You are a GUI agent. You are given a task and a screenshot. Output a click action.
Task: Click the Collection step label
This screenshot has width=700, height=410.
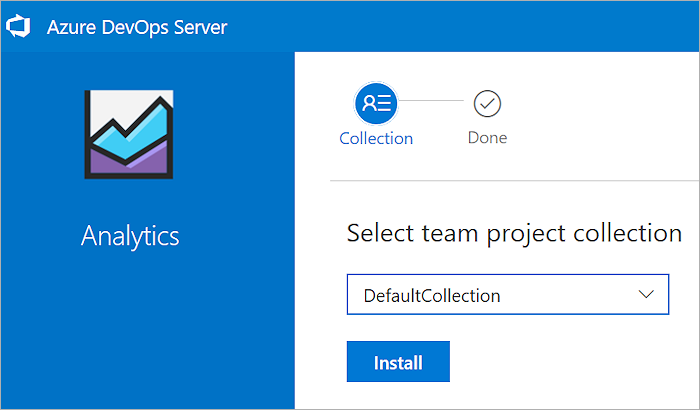(x=376, y=138)
